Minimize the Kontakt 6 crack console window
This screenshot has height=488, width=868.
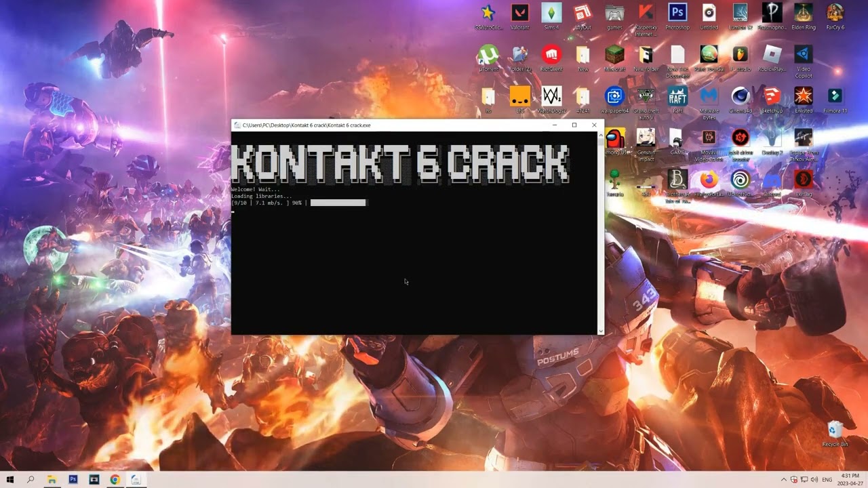pyautogui.click(x=555, y=125)
